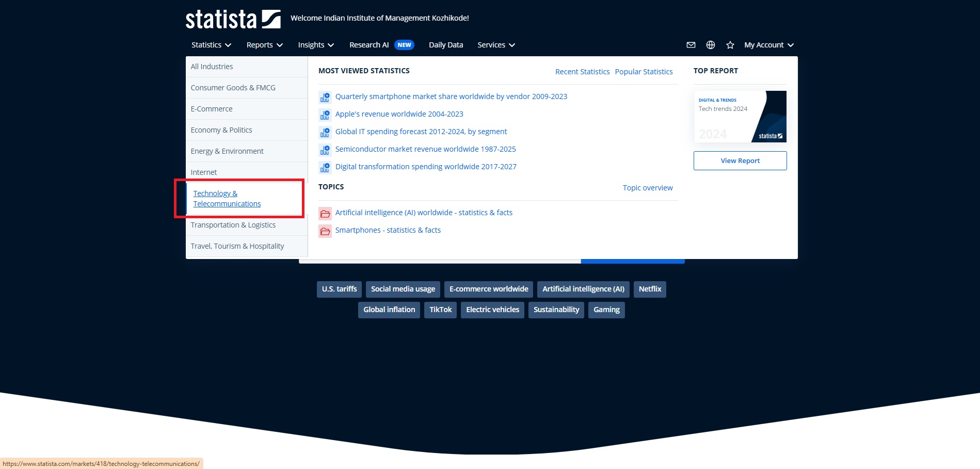Select Daily Data in the navigation
The height and width of the screenshot is (469, 980).
pos(446,45)
